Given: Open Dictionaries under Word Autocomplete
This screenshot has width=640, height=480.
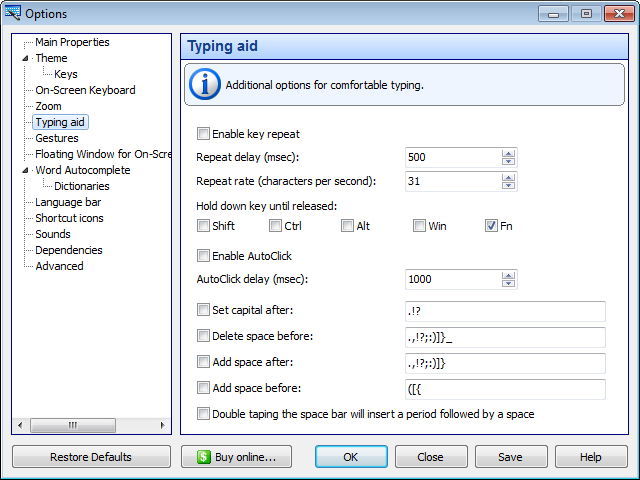Looking at the screenshot, I should 81,186.
